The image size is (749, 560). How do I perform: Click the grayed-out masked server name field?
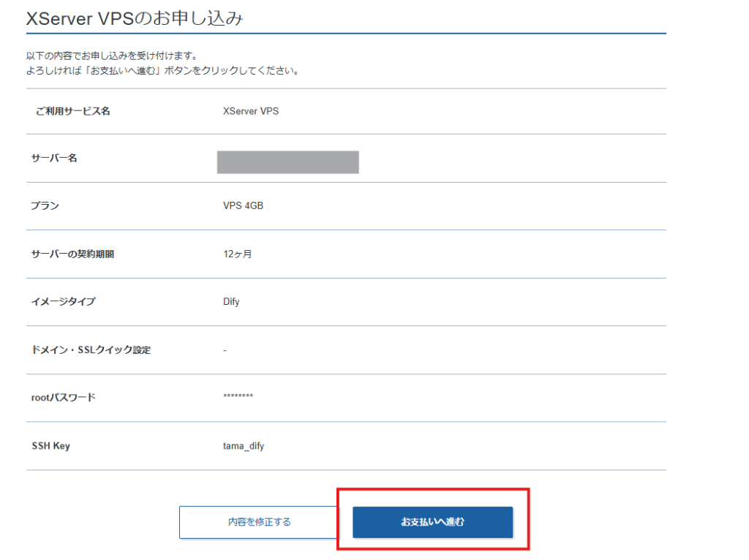pos(287,162)
